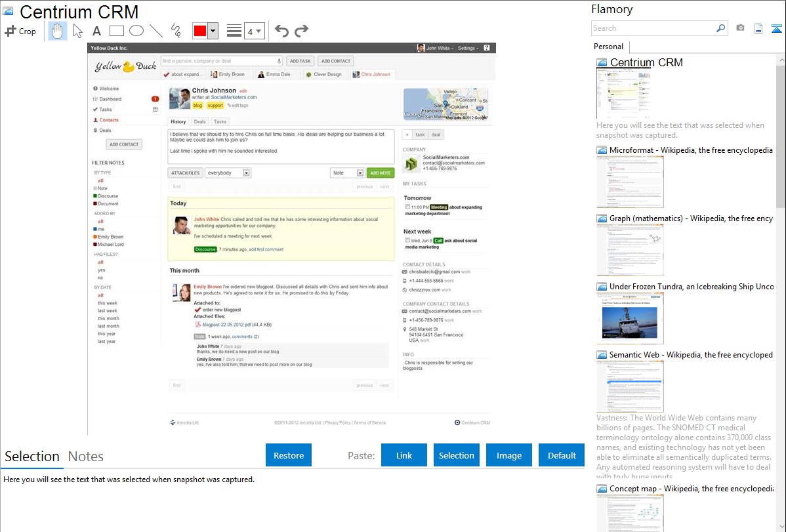Filter notes added by Emily Brown
The width and height of the screenshot is (786, 532).
110,237
